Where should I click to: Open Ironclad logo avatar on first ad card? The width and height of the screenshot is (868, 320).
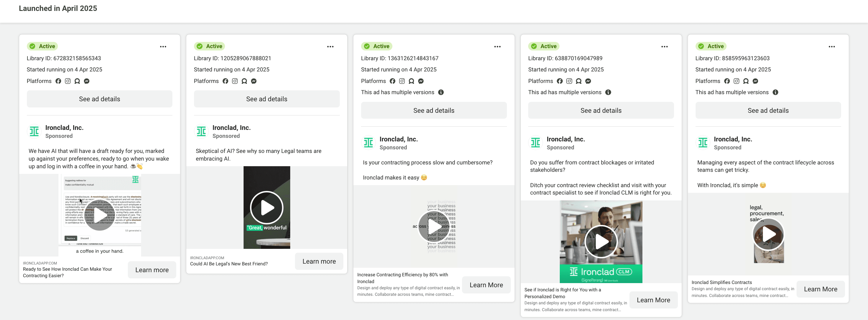[x=34, y=131]
